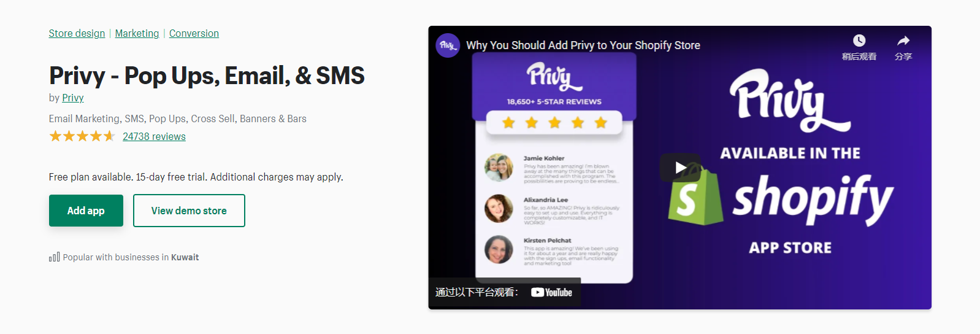Click the Add app button
The width and height of the screenshot is (980, 334).
point(86,211)
